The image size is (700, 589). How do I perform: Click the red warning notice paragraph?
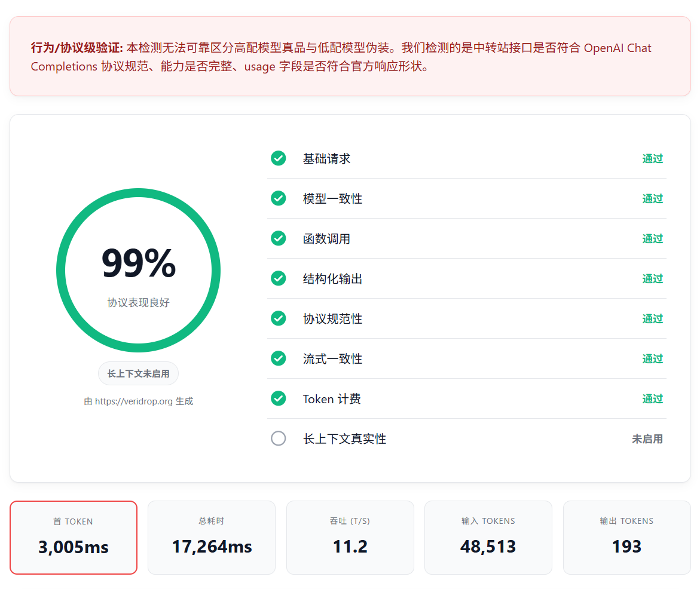pyautogui.click(x=341, y=57)
